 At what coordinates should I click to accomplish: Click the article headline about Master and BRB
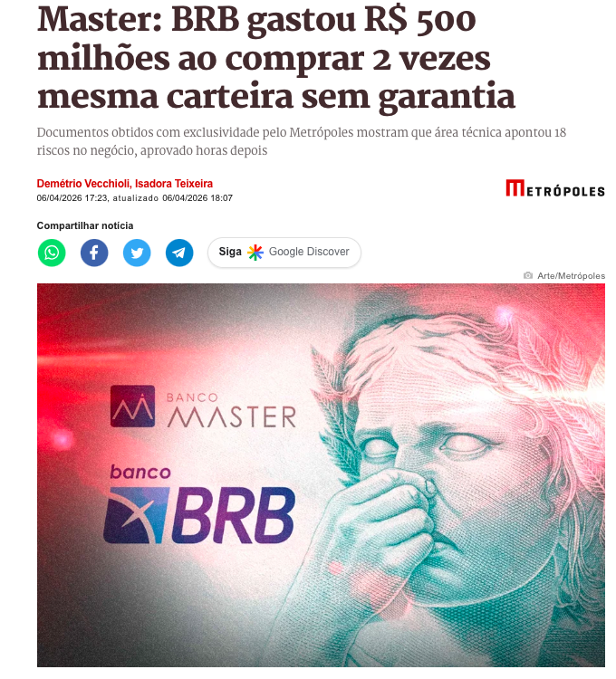[x=276, y=58]
